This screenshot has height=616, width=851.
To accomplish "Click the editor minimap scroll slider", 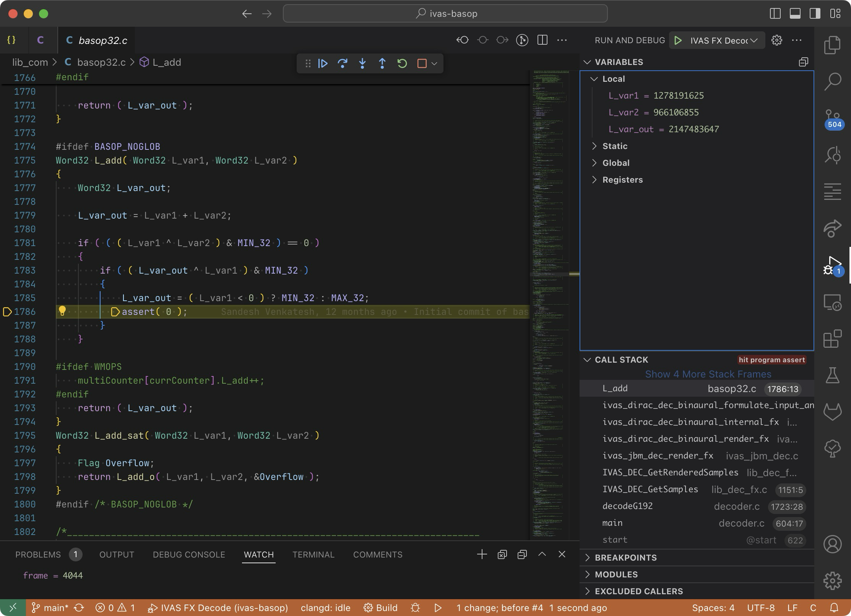I will click(x=550, y=274).
